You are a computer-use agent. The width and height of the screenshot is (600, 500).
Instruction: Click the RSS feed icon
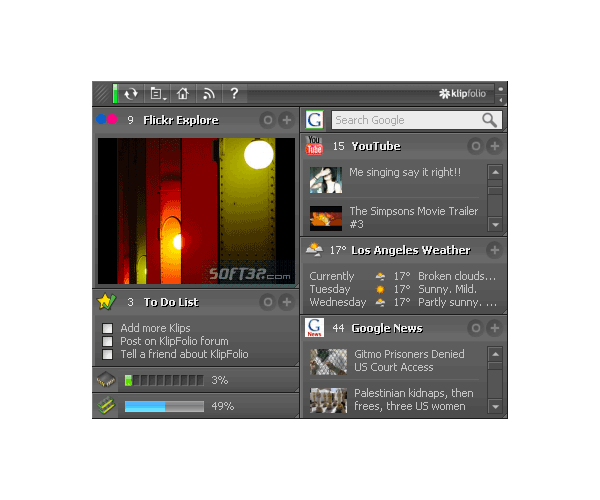coord(208,94)
